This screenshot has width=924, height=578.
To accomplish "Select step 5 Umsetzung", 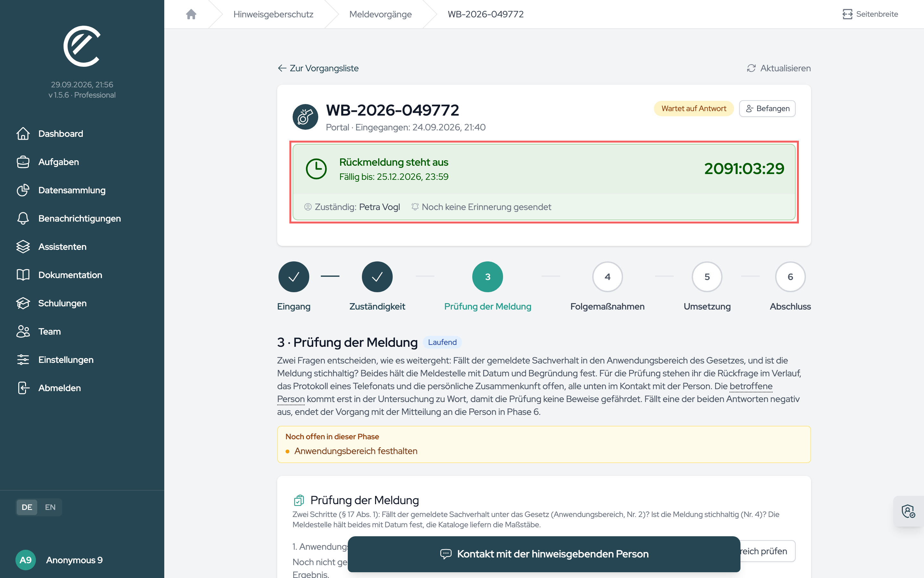I will [707, 277].
